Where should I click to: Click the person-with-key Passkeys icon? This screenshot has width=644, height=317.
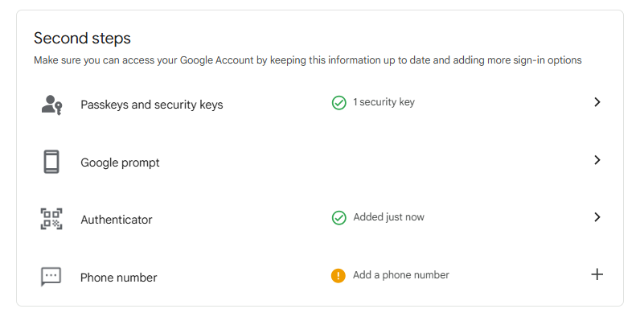(51, 105)
